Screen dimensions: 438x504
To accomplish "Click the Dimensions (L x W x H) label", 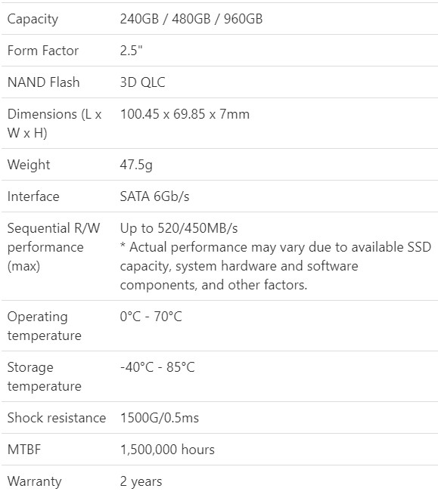I will (54, 123).
